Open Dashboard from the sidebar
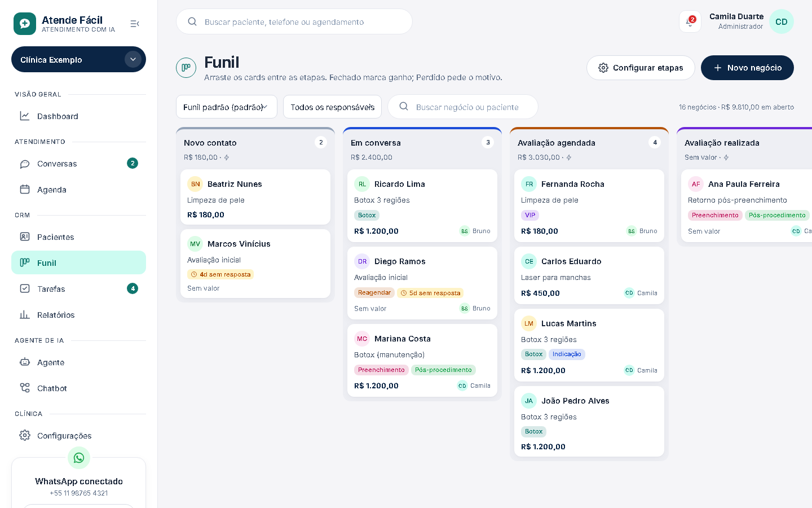Screen dimensions: 812x508 (78, 116)
